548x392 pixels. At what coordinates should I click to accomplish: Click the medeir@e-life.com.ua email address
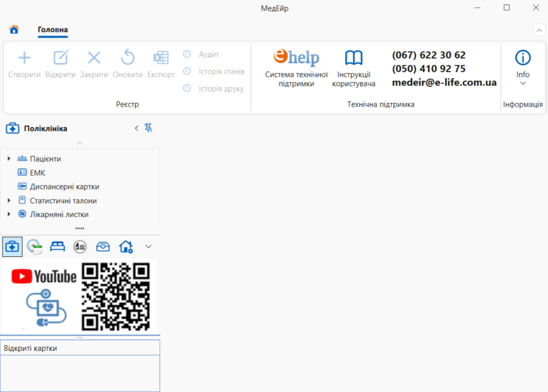[444, 83]
